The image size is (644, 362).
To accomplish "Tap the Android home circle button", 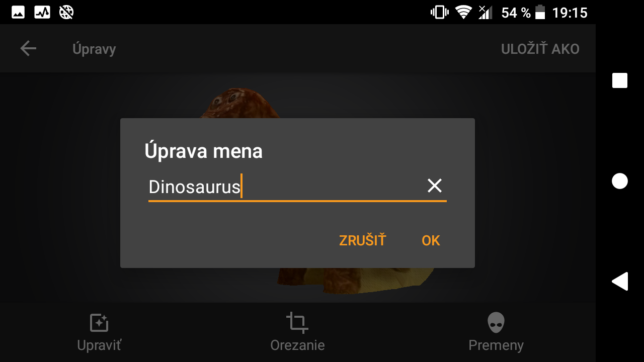I will coord(620,181).
